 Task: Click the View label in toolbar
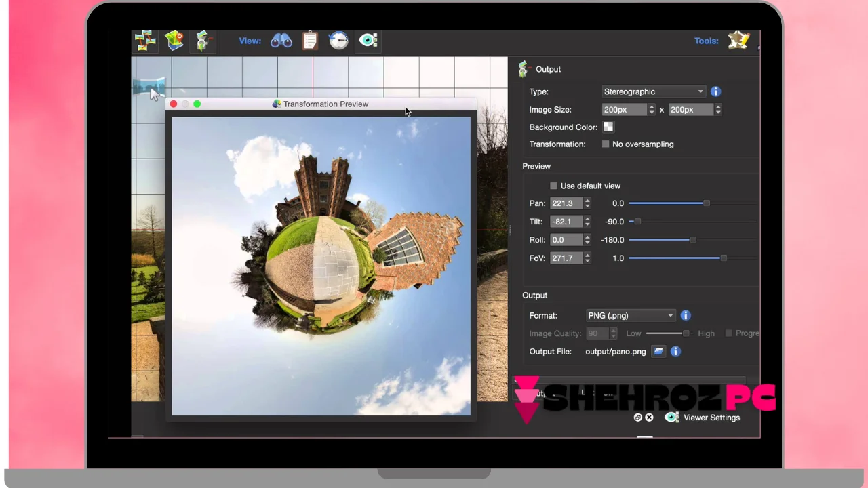[x=250, y=41]
